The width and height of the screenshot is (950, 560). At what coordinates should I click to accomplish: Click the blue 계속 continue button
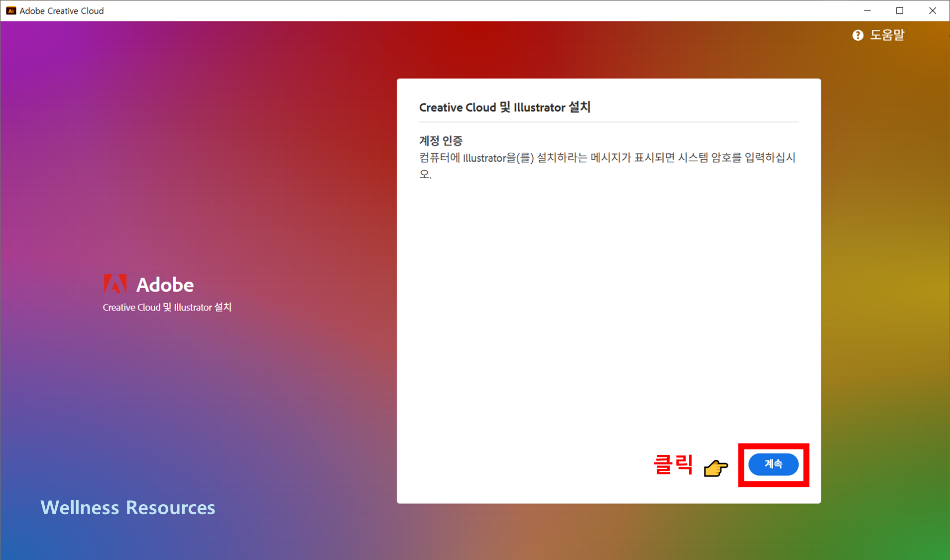pyautogui.click(x=773, y=464)
